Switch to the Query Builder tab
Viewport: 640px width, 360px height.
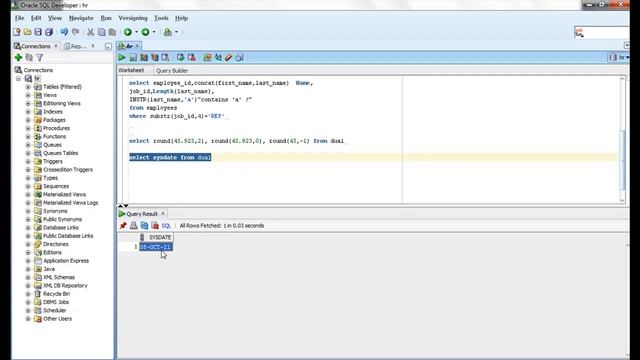172,71
